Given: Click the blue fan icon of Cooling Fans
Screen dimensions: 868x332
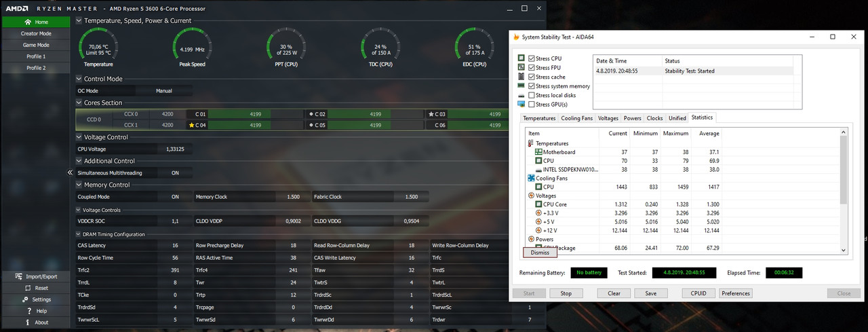Looking at the screenshot, I should (531, 178).
